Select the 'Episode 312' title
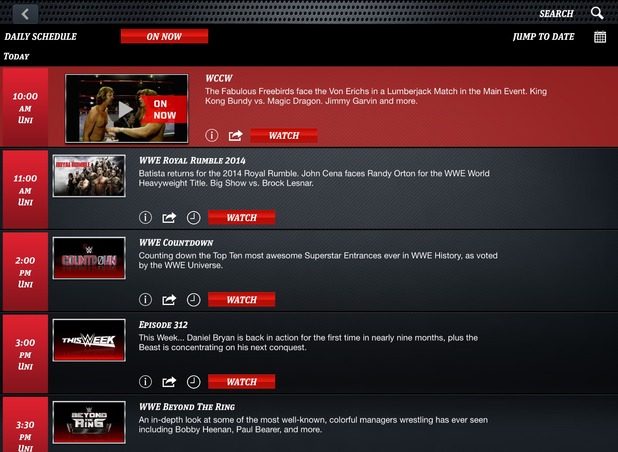618x452 pixels. click(x=163, y=325)
